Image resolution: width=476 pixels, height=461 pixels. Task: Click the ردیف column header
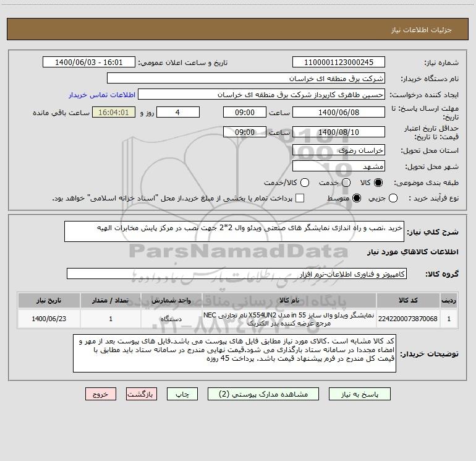pyautogui.click(x=449, y=300)
